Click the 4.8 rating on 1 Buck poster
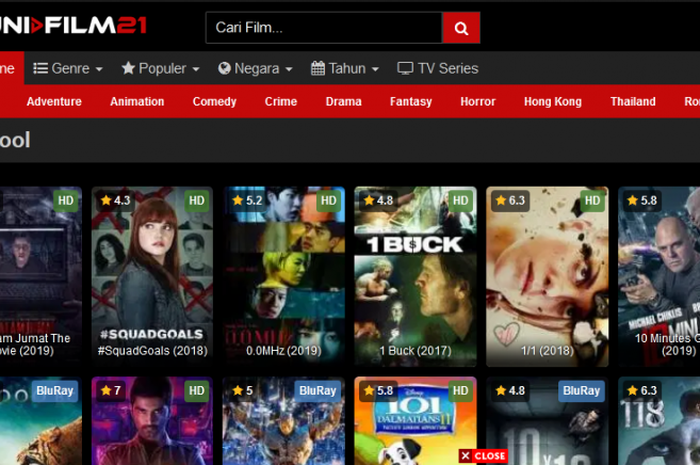This screenshot has width=700, height=465. click(379, 200)
